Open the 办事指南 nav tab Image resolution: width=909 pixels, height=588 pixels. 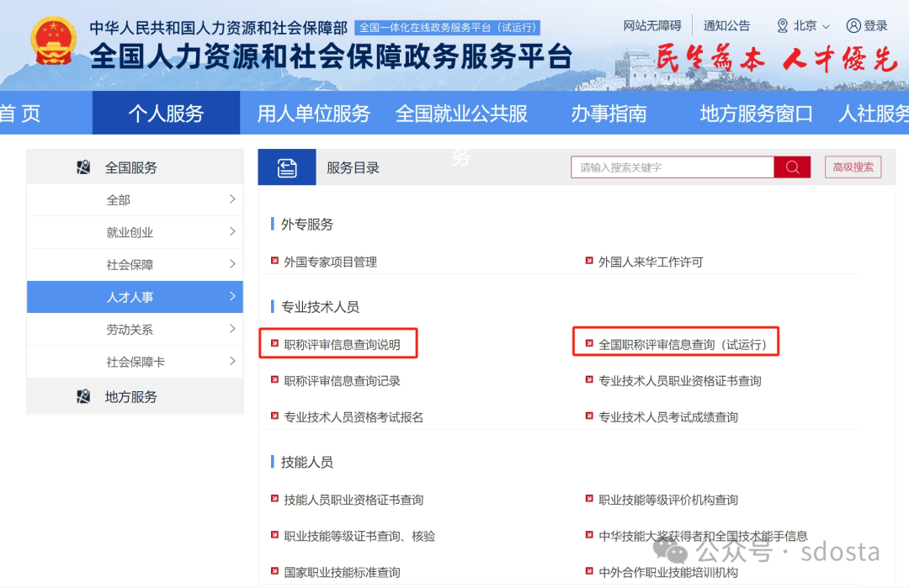tap(609, 113)
